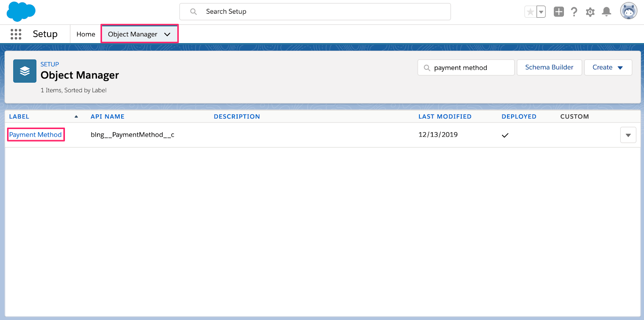Open the App Launcher dots grid
This screenshot has width=644, height=320.
[16, 34]
